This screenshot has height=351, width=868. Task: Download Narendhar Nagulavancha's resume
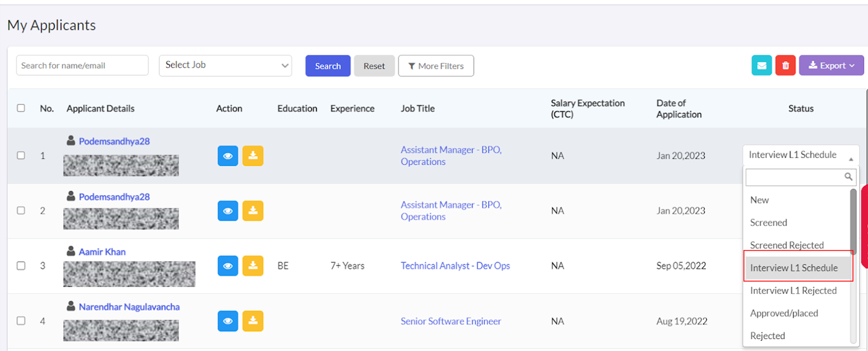[x=253, y=321]
